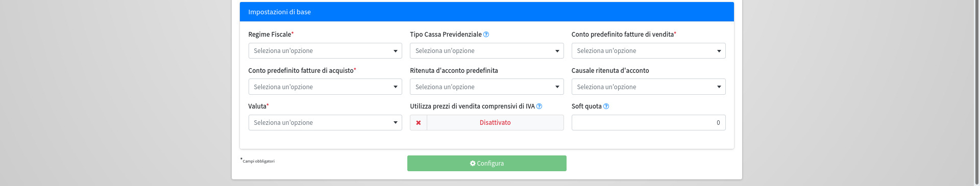Open Conto predefinito fatture di vendita dropdown

click(648, 51)
